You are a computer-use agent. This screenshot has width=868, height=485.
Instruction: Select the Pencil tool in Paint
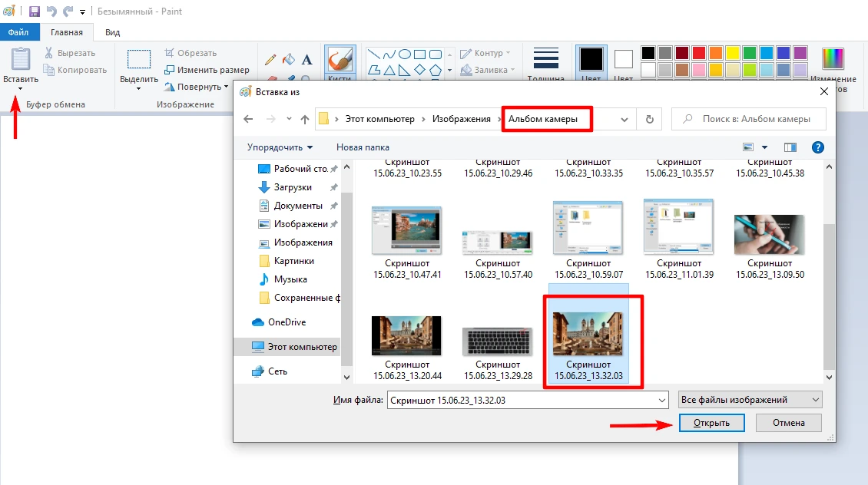pyautogui.click(x=270, y=60)
